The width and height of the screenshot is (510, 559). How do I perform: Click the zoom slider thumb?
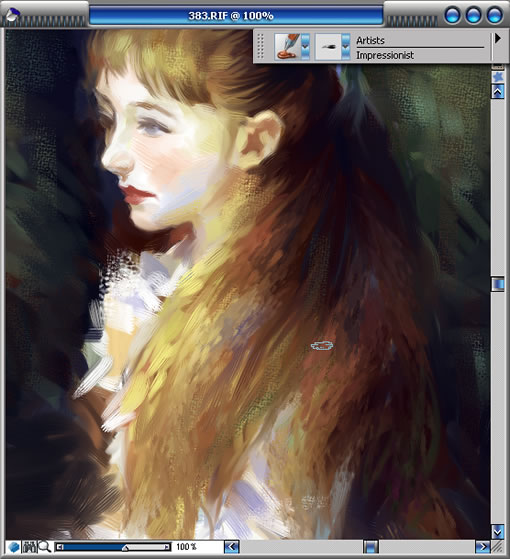[125, 548]
